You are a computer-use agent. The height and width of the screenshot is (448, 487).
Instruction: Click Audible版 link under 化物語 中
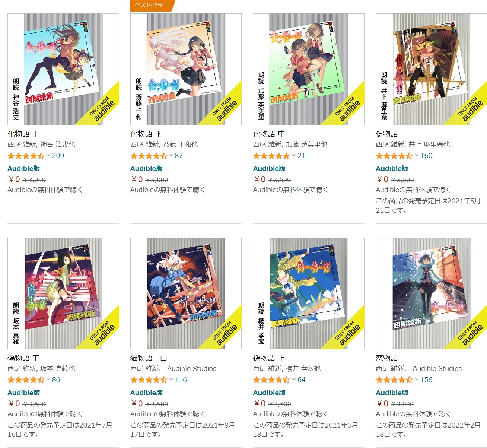coord(269,168)
